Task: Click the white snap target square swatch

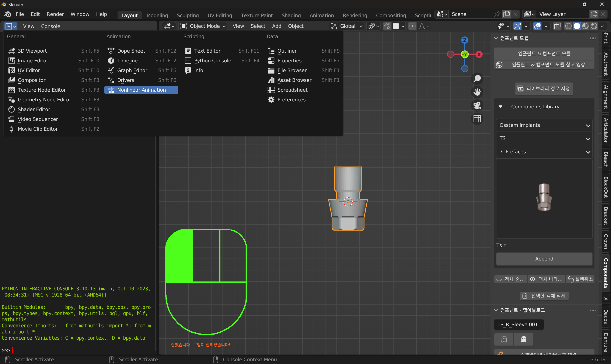Action: coord(396,26)
